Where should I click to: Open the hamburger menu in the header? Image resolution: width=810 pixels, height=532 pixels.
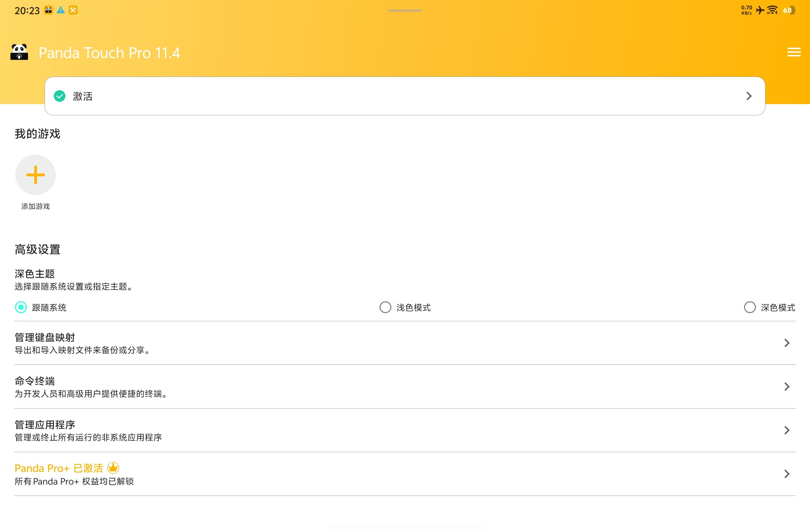tap(794, 52)
